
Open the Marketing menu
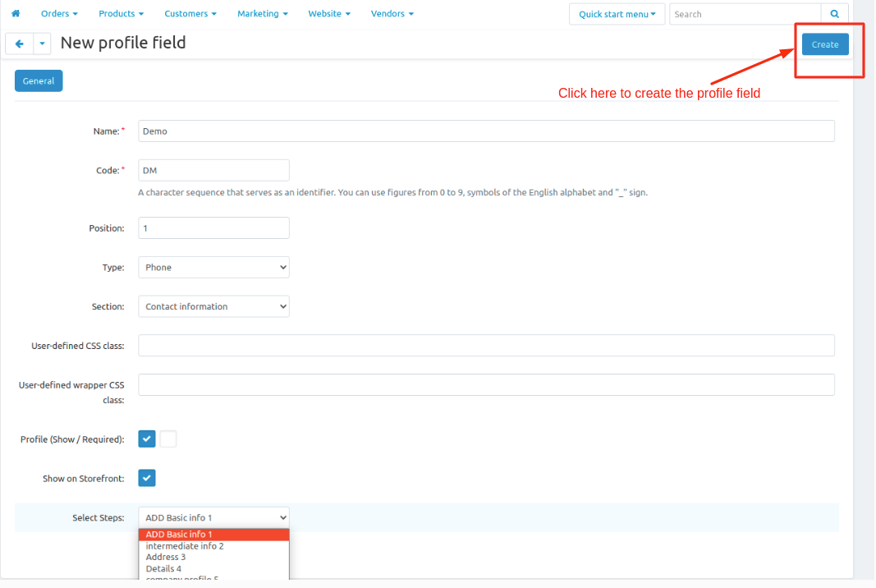pos(263,14)
